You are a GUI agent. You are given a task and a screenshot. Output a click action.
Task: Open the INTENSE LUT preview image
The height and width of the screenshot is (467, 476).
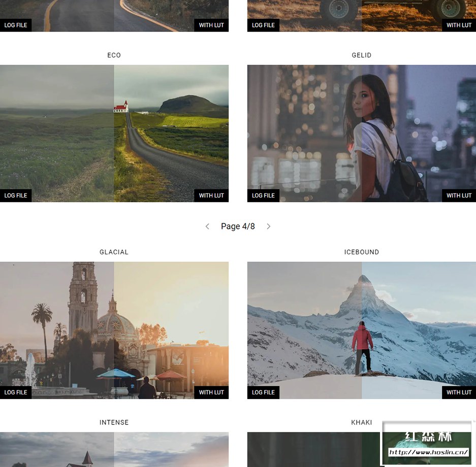[114, 449]
